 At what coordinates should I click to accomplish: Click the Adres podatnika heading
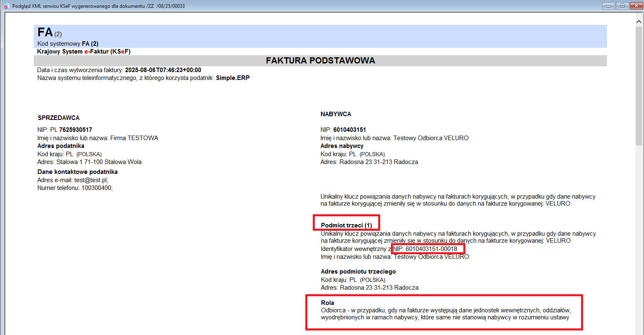61,146
